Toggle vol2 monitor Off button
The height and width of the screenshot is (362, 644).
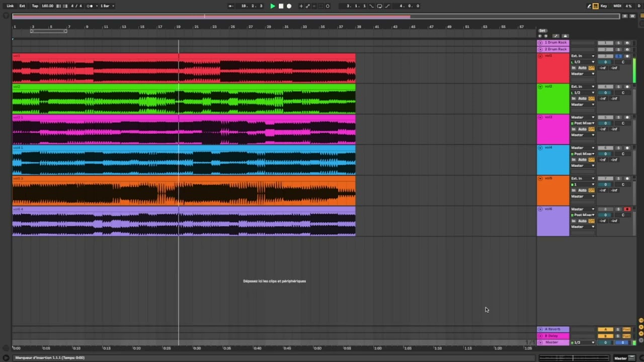point(592,99)
